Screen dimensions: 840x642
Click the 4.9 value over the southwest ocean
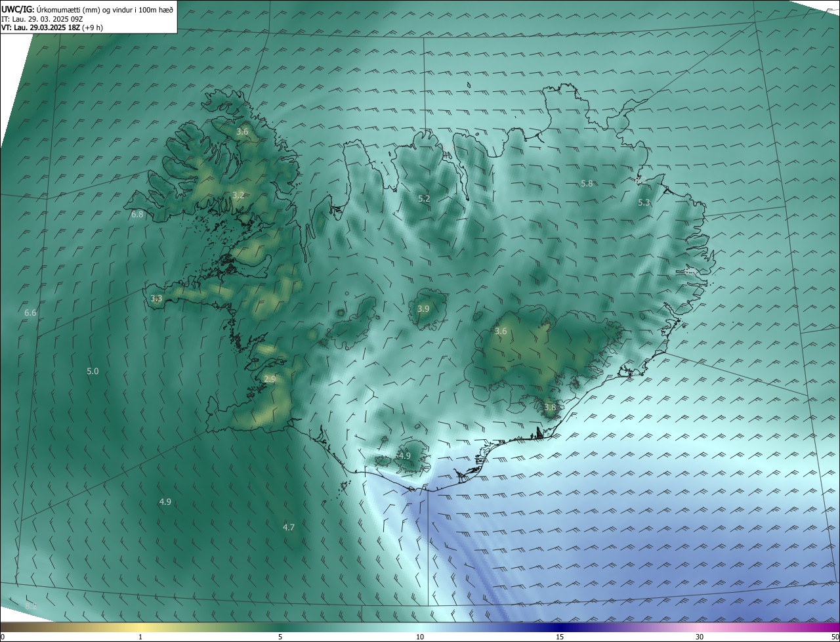pos(165,502)
